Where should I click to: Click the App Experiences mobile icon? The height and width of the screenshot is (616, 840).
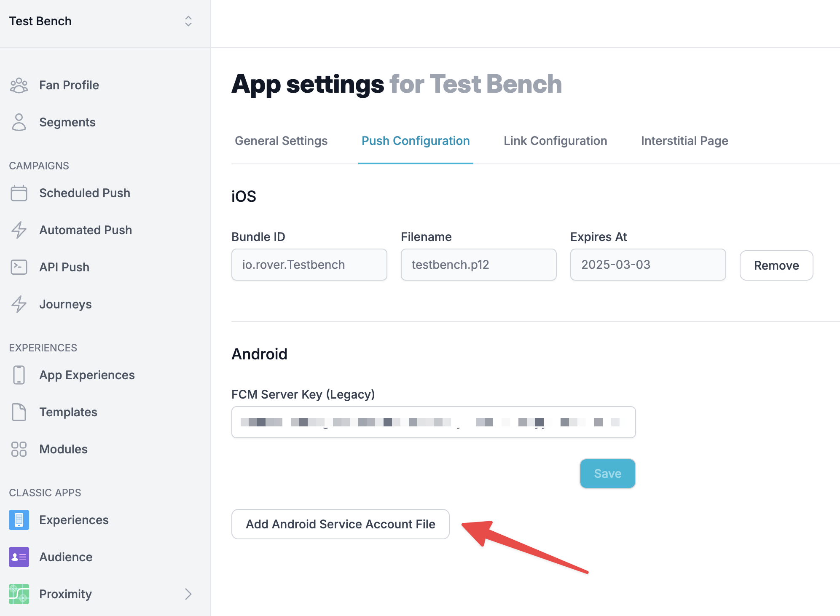pyautogui.click(x=19, y=375)
